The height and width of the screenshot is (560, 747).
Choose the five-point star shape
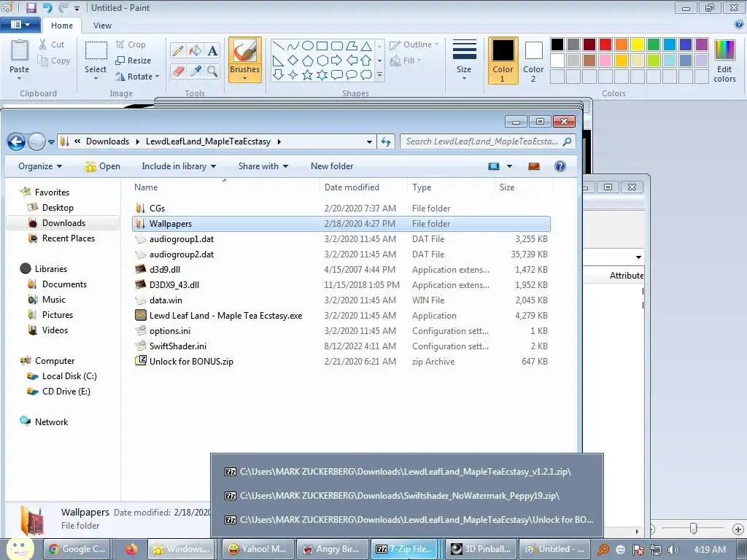tap(308, 75)
